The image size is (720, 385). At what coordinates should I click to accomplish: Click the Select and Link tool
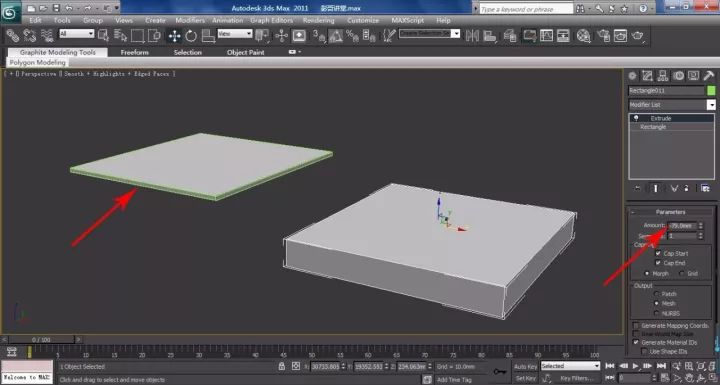pyautogui.click(x=13, y=36)
